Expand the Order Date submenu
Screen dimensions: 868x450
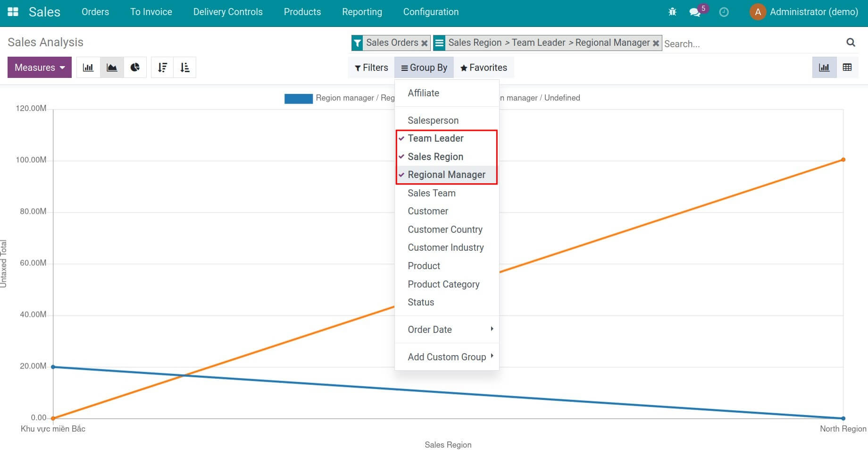point(429,329)
